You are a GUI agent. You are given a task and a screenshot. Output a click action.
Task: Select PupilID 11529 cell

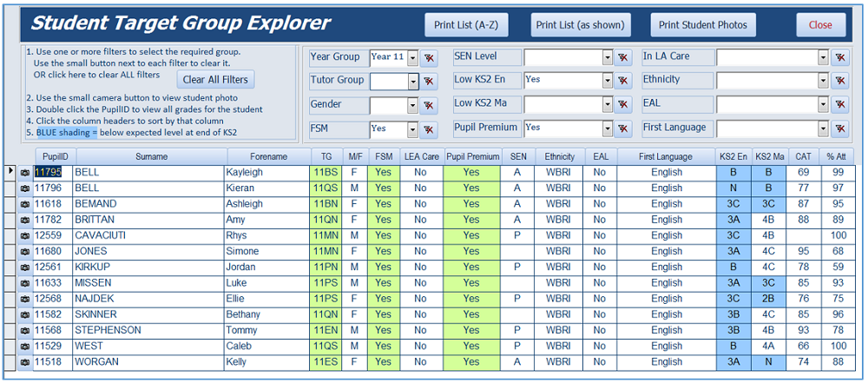pyautogui.click(x=53, y=347)
